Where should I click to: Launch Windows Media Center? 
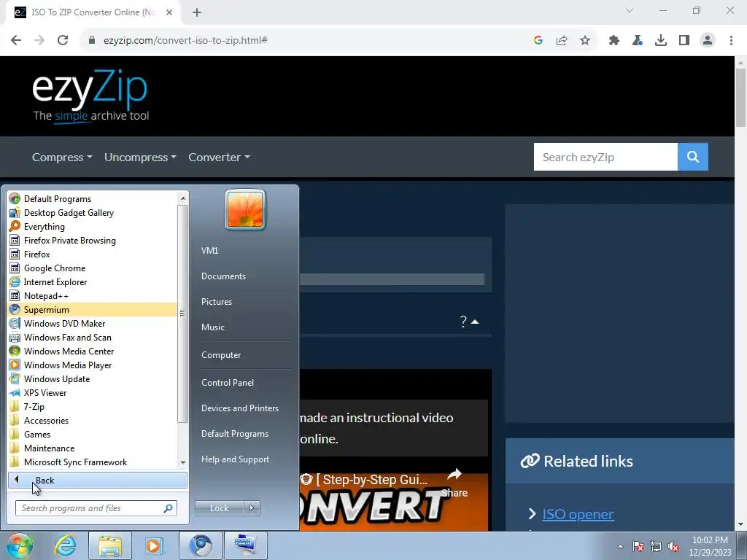93,351
